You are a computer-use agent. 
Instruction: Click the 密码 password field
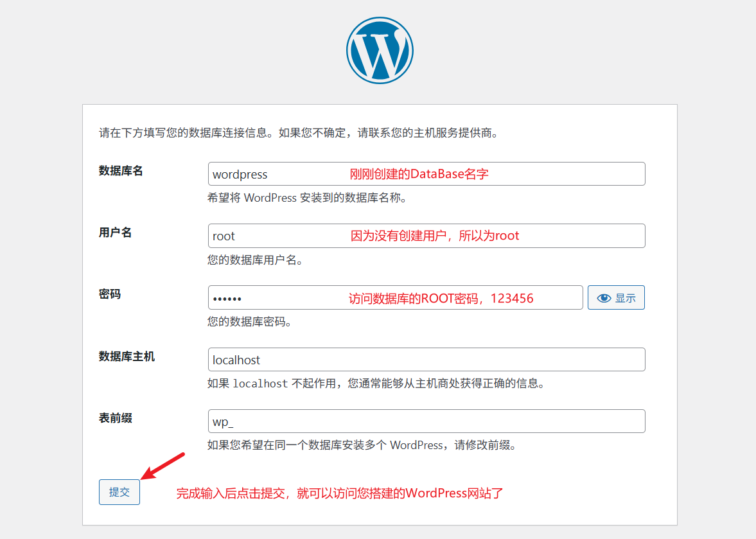[394, 297]
